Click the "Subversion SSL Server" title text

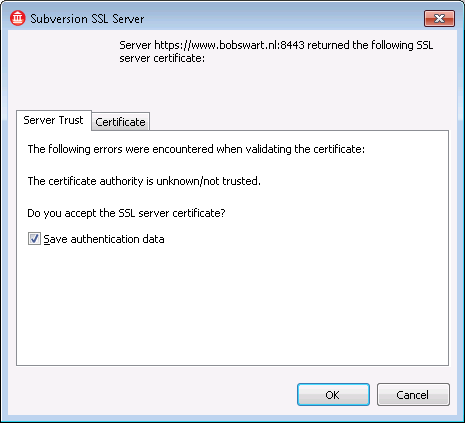pos(87,19)
